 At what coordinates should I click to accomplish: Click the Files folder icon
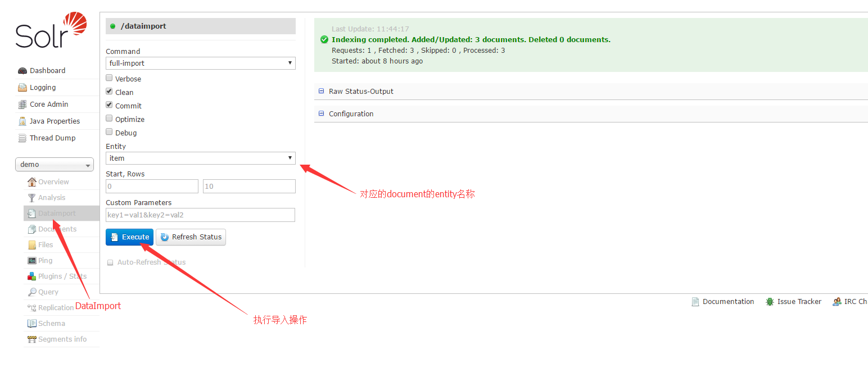coord(32,245)
